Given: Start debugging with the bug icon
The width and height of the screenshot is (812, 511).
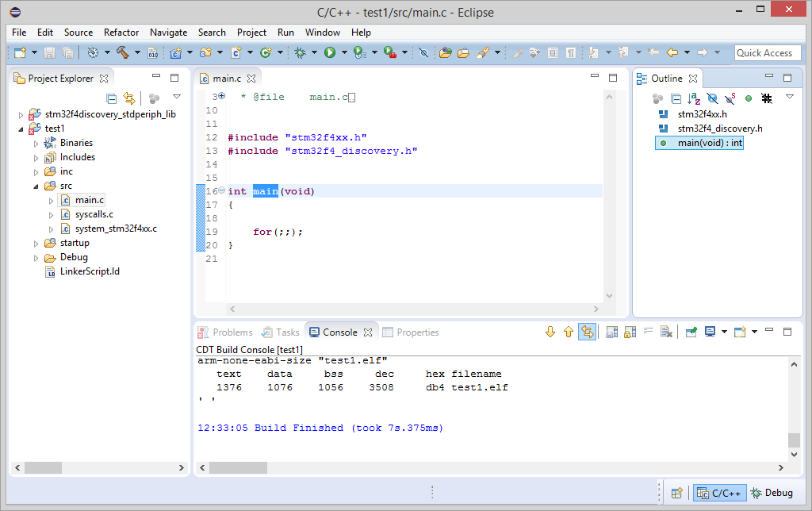Looking at the screenshot, I should [x=300, y=52].
